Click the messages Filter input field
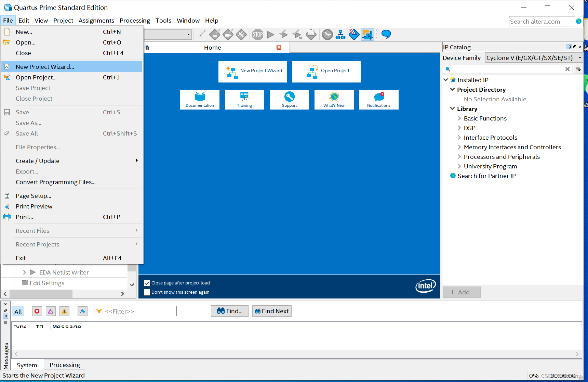 (135, 311)
